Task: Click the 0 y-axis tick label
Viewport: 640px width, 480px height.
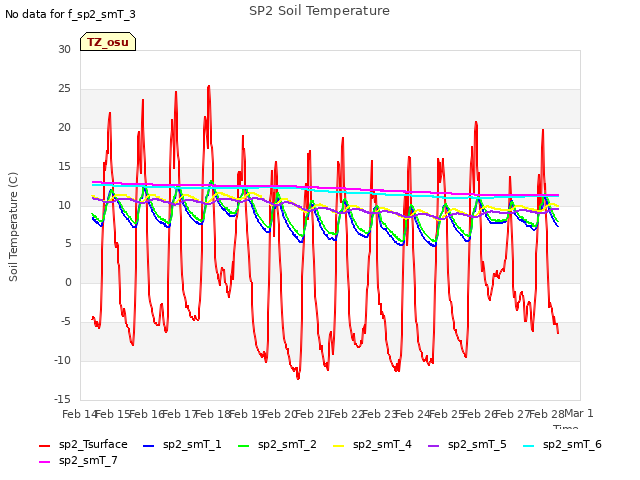Action: (x=68, y=282)
